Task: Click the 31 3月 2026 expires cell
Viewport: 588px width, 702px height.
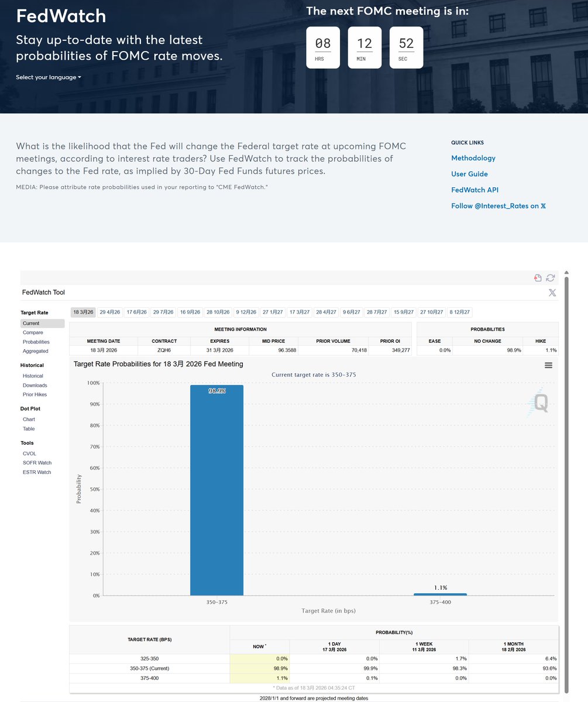Action: (x=219, y=350)
